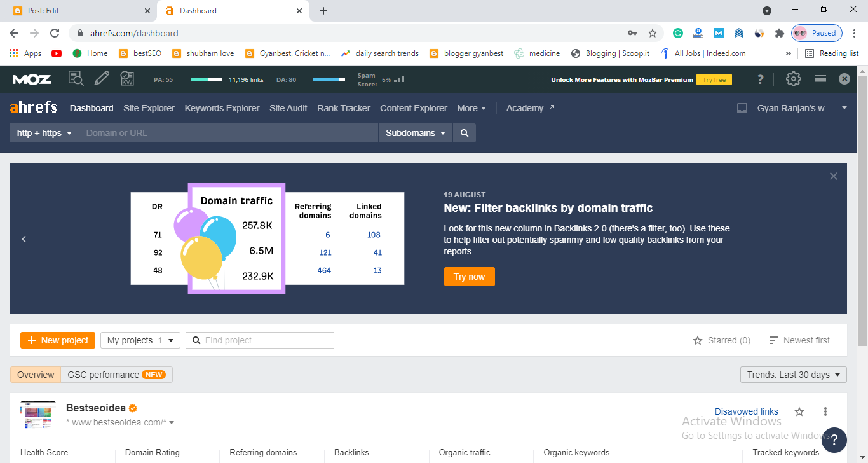868x463 pixels.
Task: Open Disavowed links link
Action: [x=747, y=411]
